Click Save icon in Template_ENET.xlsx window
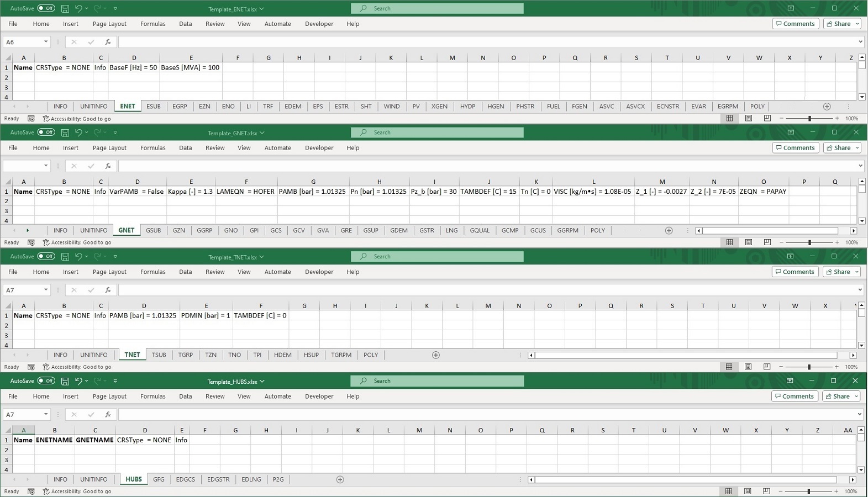The width and height of the screenshot is (868, 497). (65, 8)
